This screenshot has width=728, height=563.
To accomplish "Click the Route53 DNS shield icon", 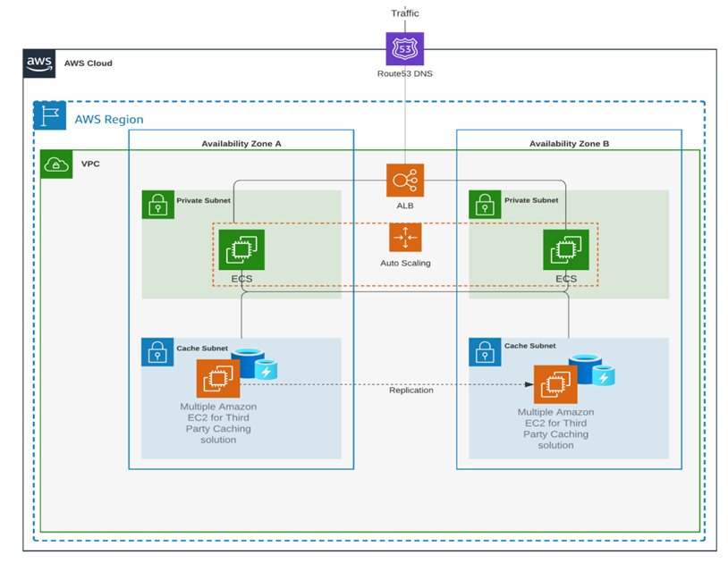I will point(404,48).
